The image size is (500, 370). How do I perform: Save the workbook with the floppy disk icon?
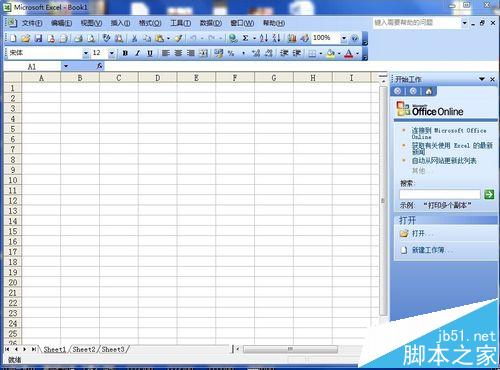(38, 38)
